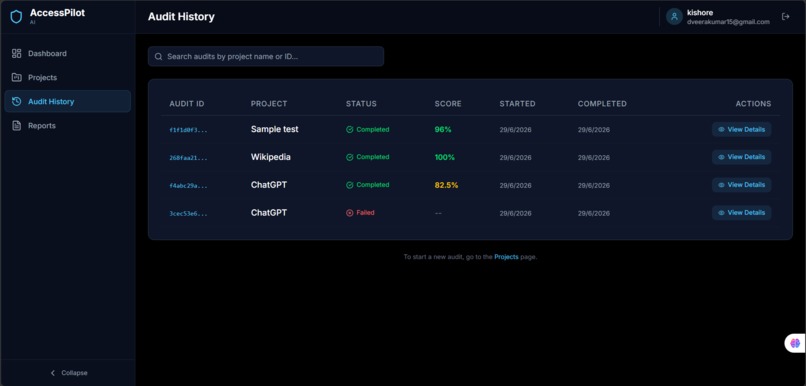806x386 pixels.
Task: Click the red failed status icon
Action: [x=350, y=213]
